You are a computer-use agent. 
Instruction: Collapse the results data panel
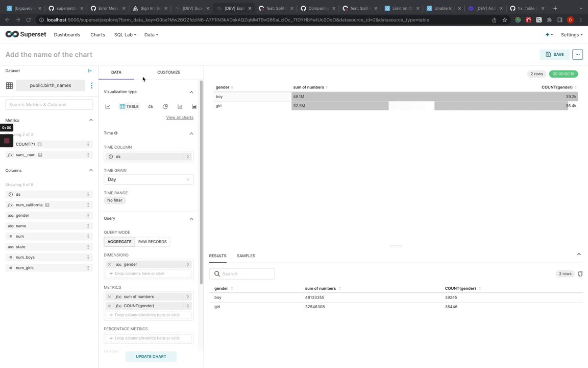[579, 255]
